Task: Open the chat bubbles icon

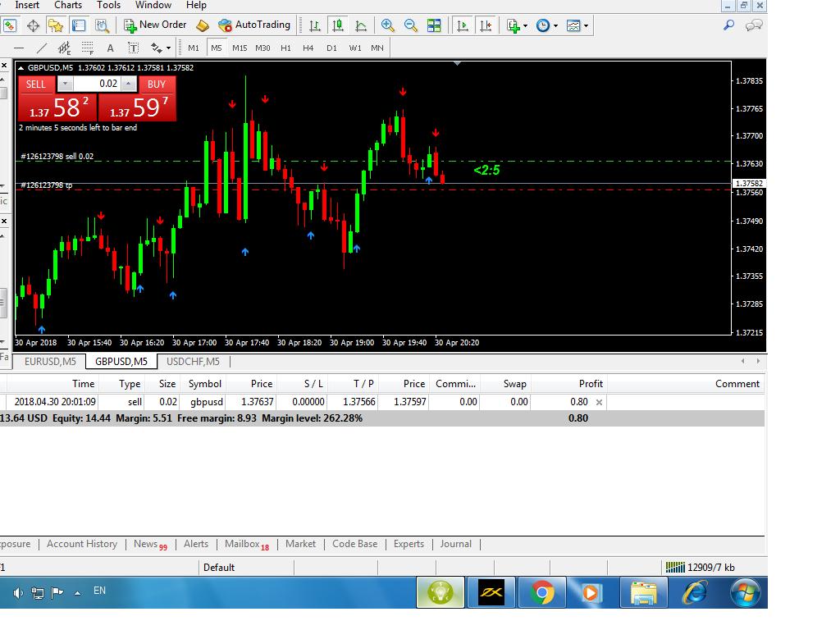Action: point(754,25)
